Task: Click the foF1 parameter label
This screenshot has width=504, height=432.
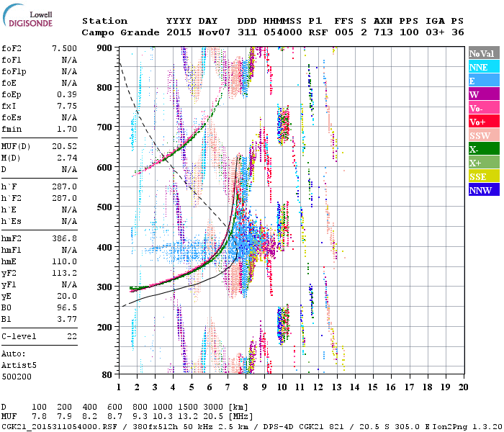Action: (12, 60)
